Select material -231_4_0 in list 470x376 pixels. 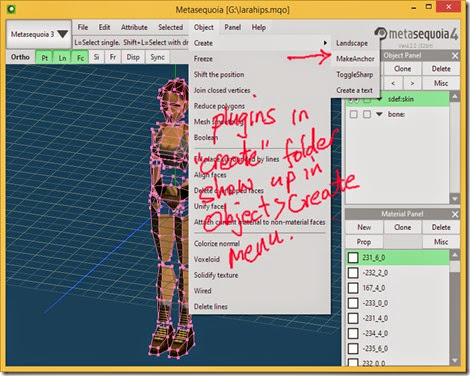click(x=398, y=318)
